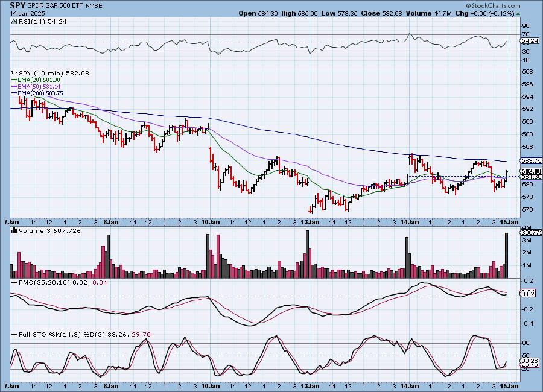Click the Chg +0.69 (+0.12%) text
543x392 pixels.
click(485, 13)
